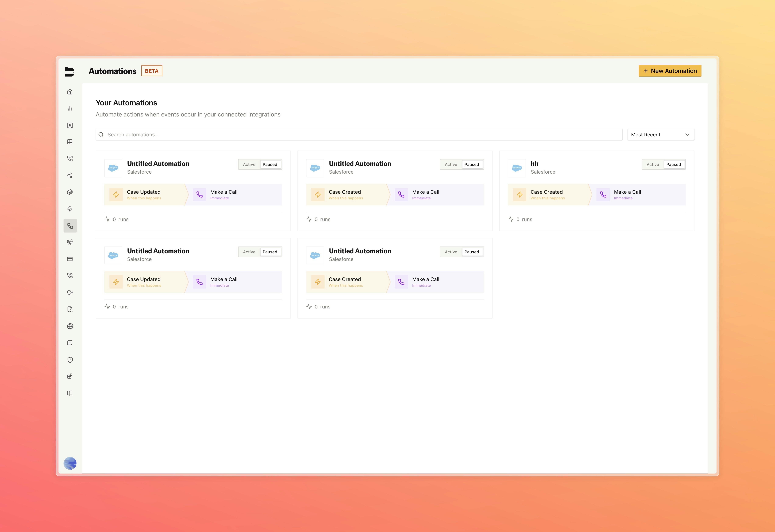Select the outgoing call sidebar icon
This screenshot has height=532, width=775.
[x=70, y=158]
